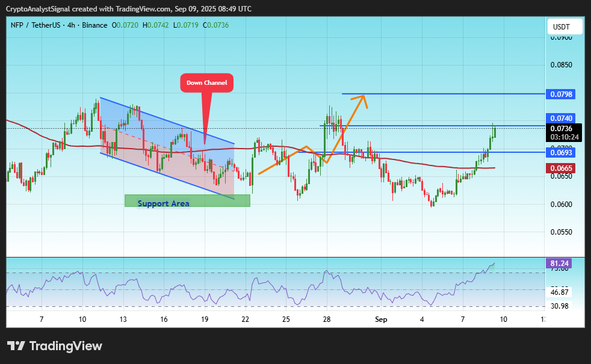Click the Open value O0.0720
Image resolution: width=591 pixels, height=364 pixels.
point(125,25)
